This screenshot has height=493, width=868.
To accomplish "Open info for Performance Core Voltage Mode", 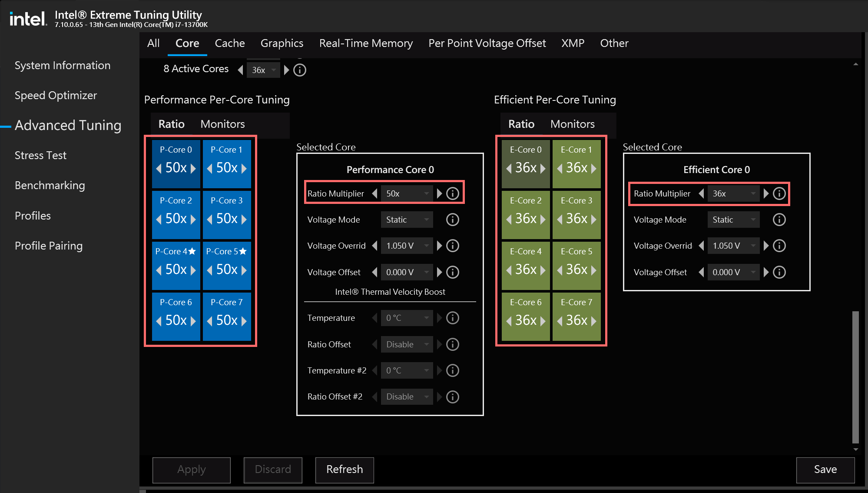I will click(x=453, y=220).
